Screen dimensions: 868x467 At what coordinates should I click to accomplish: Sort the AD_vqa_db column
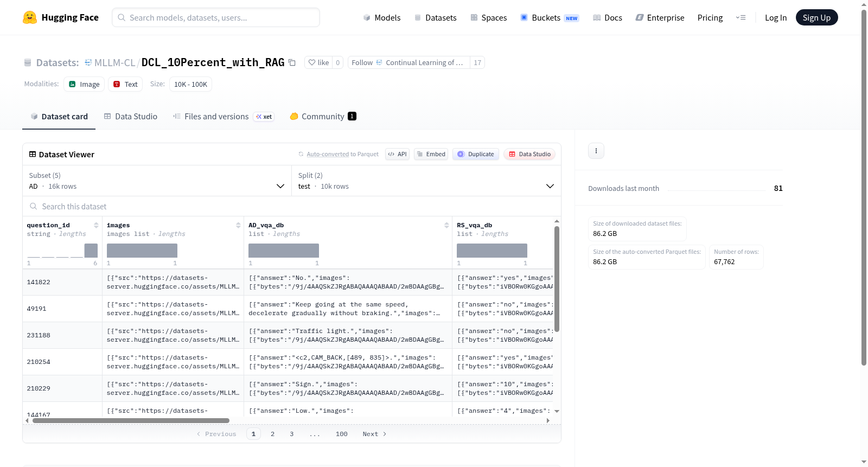(446, 225)
